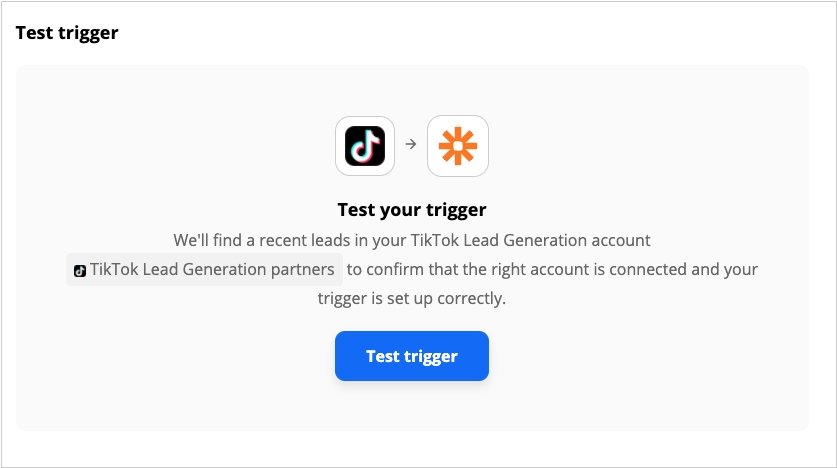Click the Test trigger section title
The width and height of the screenshot is (837, 468).
[67, 33]
